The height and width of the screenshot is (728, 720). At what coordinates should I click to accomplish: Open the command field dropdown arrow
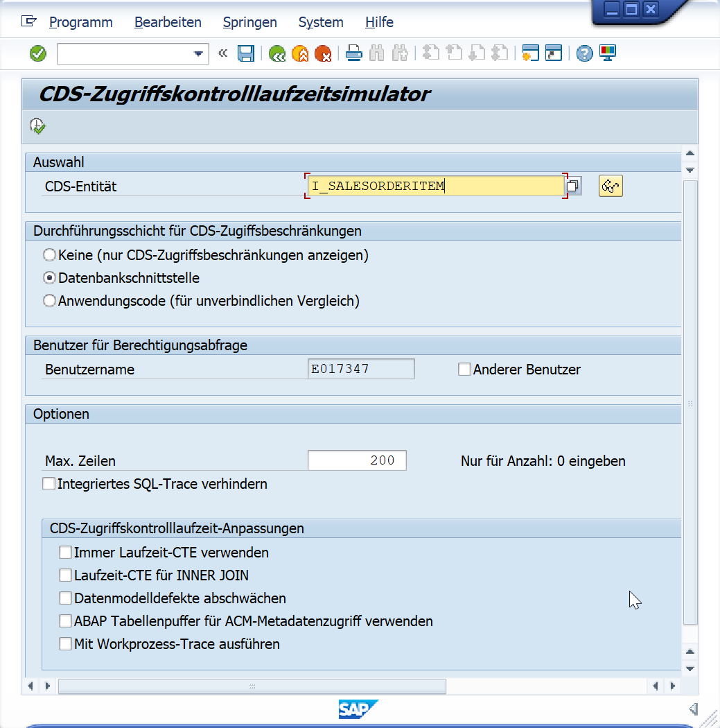tap(199, 53)
